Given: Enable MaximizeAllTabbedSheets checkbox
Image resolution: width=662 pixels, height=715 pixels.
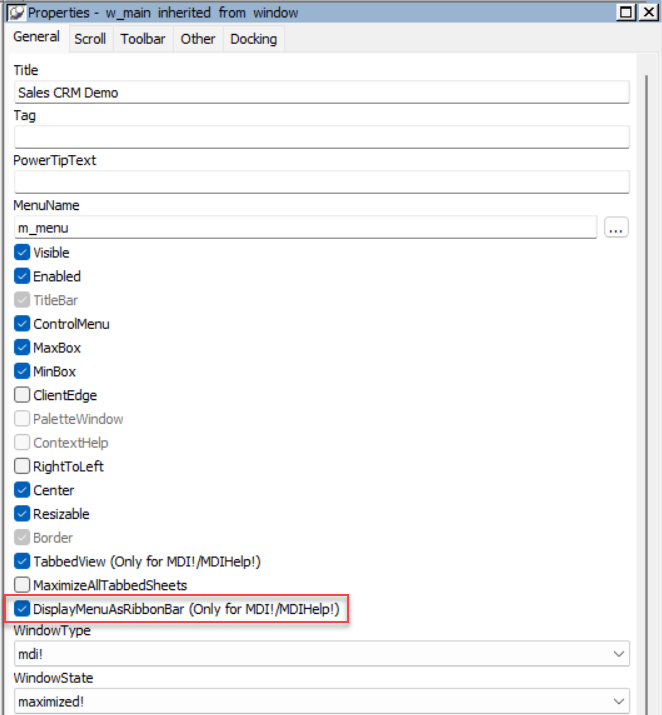Looking at the screenshot, I should click(23, 584).
